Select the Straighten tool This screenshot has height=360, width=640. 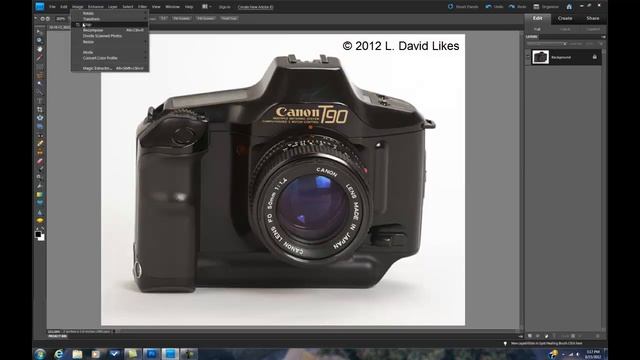tap(40, 127)
